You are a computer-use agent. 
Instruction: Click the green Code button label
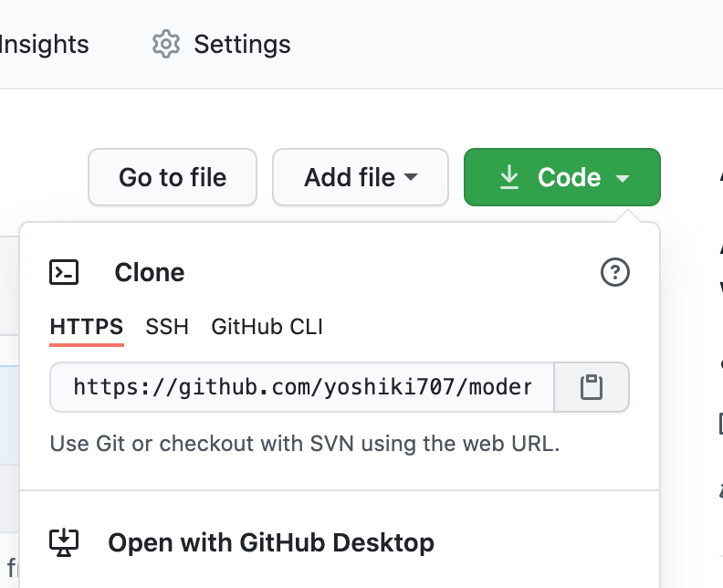click(x=569, y=177)
